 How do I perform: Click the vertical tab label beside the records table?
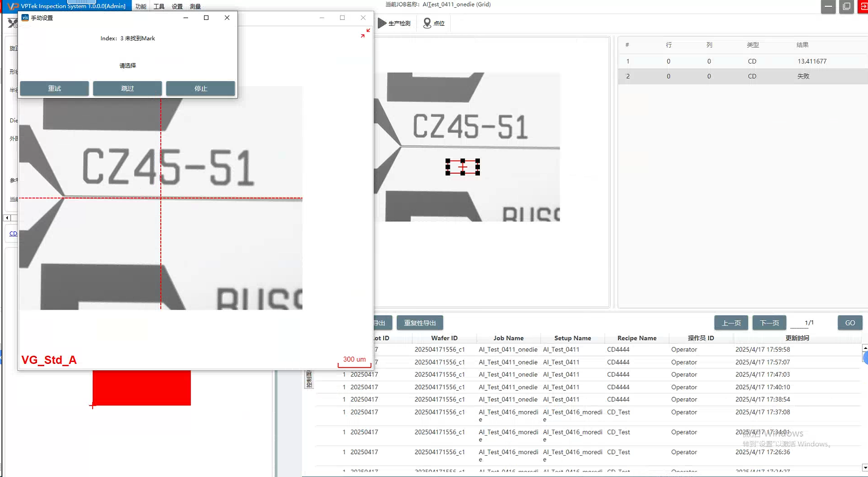(x=309, y=379)
